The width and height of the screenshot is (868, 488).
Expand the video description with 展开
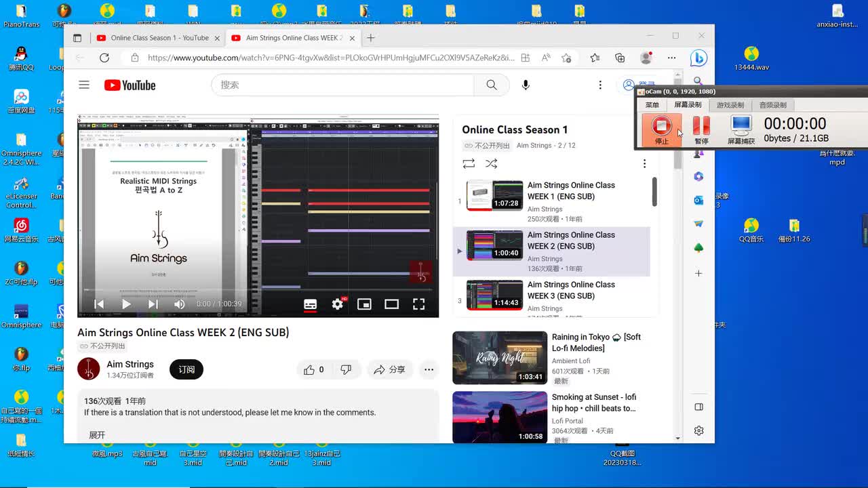pos(97,435)
